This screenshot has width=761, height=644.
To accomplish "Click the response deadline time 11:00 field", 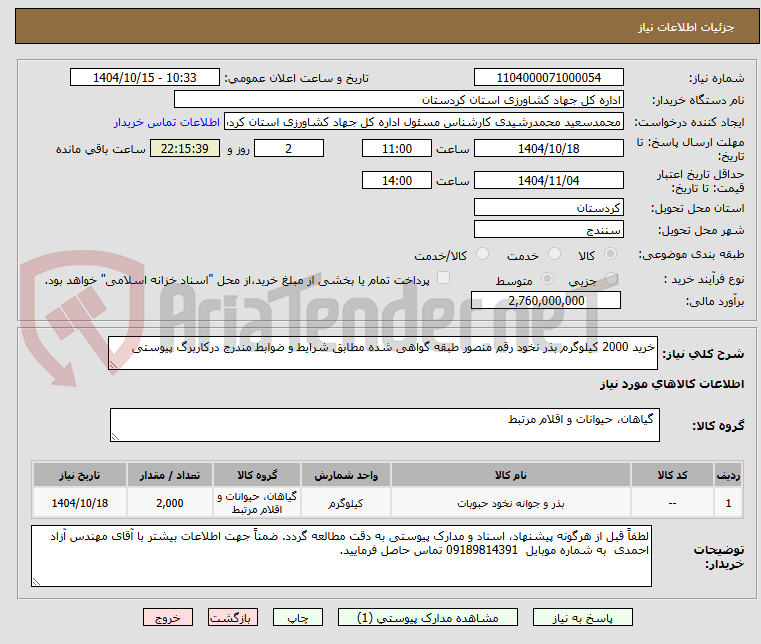I will click(397, 149).
